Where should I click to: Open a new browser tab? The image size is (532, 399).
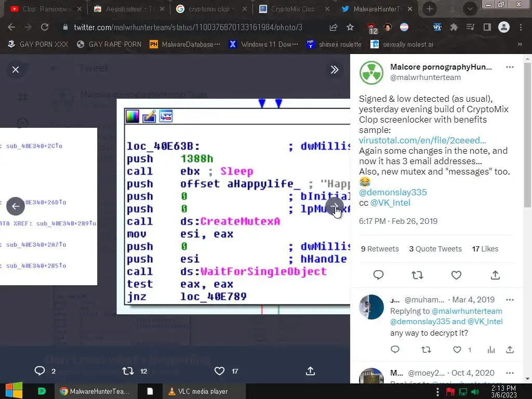(x=430, y=9)
